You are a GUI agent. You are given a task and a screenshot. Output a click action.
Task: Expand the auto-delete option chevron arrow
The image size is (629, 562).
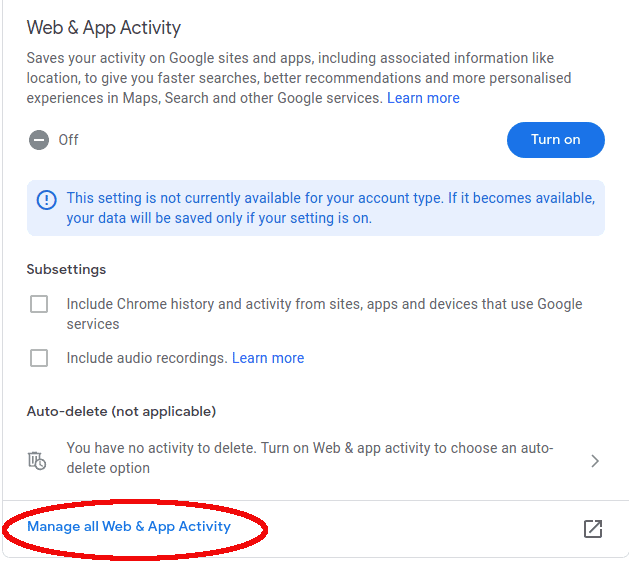click(595, 461)
